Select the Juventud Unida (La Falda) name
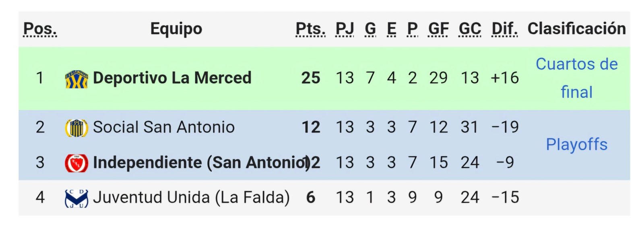Image resolution: width=644 pixels, height=225 pixels. coord(191,198)
